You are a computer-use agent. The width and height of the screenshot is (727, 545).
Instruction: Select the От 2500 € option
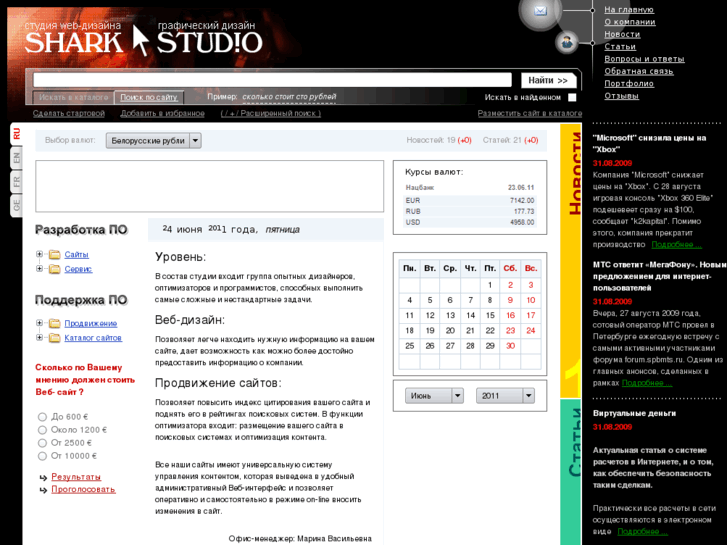pyautogui.click(x=42, y=443)
